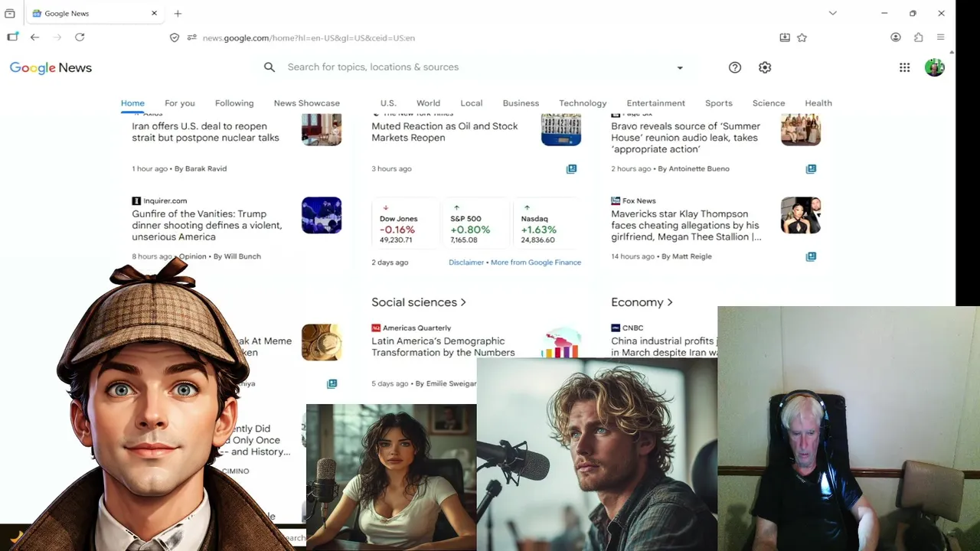The width and height of the screenshot is (980, 551).
Task: Click the search magnifier icon
Action: [x=269, y=67]
